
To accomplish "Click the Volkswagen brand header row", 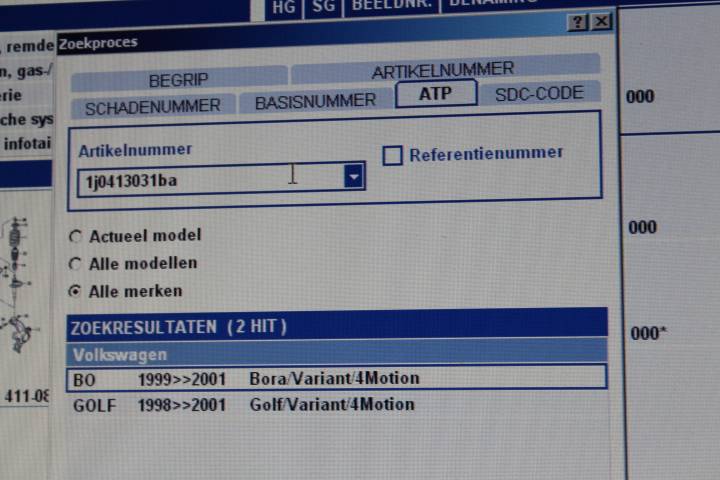I will (337, 353).
